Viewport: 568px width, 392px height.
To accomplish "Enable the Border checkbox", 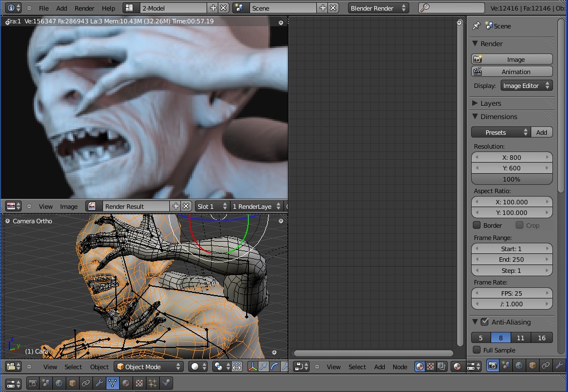I will [477, 226].
